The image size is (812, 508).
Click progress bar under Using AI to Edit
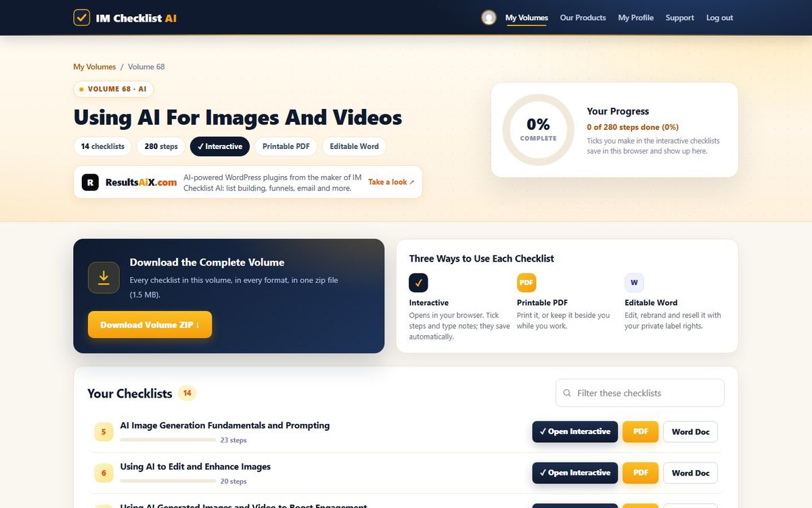click(168, 482)
